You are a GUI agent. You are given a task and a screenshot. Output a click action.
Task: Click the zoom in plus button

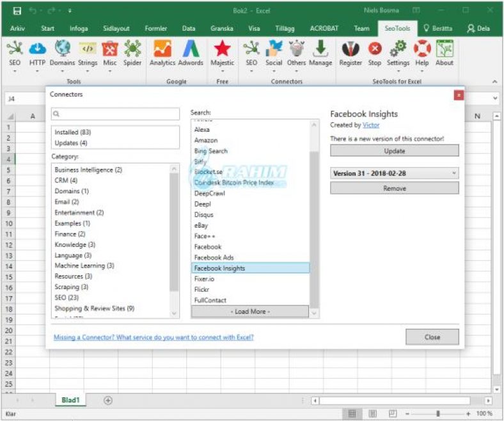468,413
